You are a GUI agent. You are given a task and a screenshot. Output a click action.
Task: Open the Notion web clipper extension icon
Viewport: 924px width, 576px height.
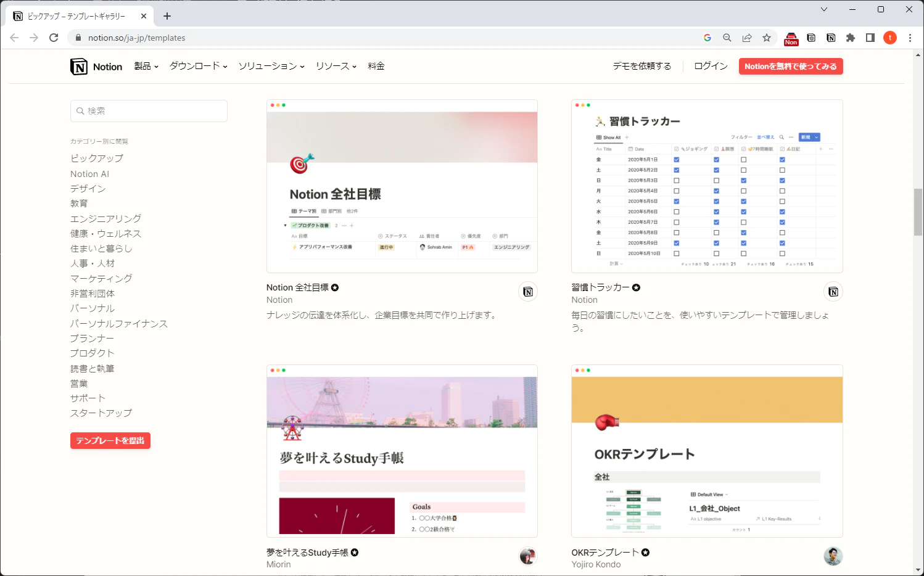831,38
